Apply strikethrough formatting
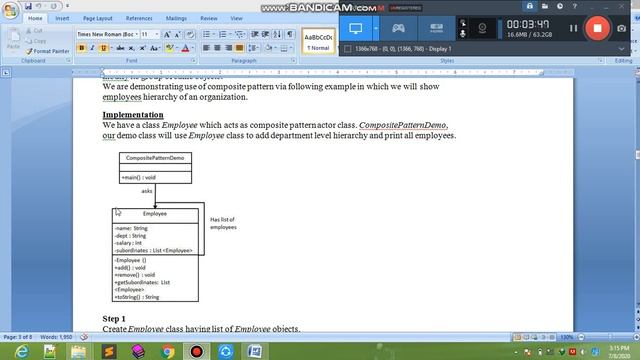Image resolution: width=640 pixels, height=360 pixels. [x=120, y=48]
